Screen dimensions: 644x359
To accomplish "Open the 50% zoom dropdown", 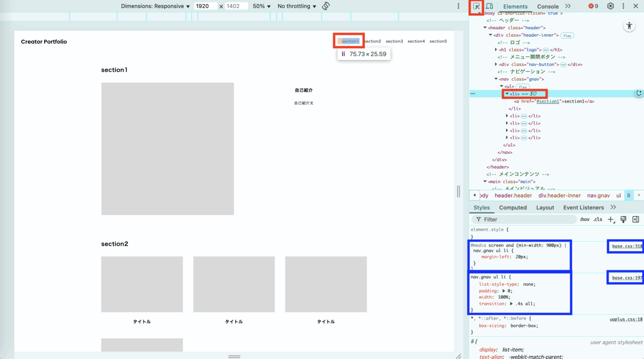I will tap(262, 6).
